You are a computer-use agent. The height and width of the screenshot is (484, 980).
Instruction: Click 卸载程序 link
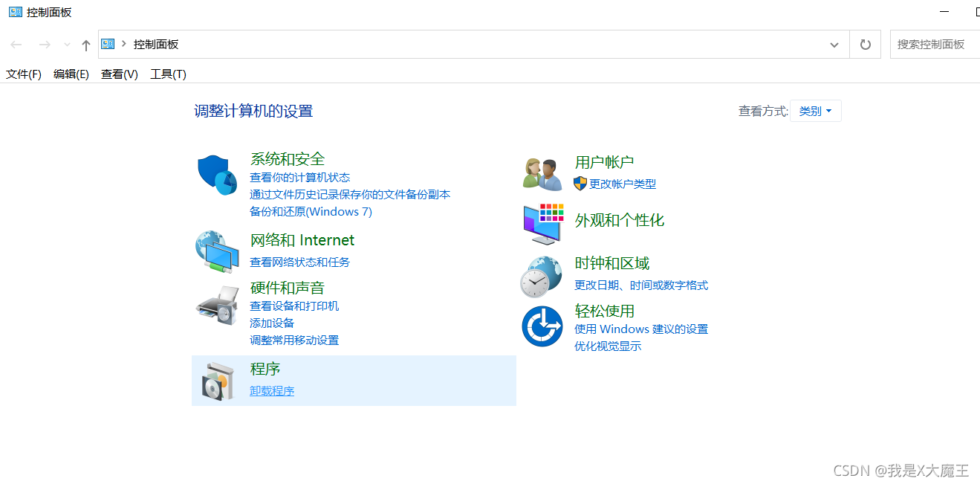pyautogui.click(x=272, y=390)
